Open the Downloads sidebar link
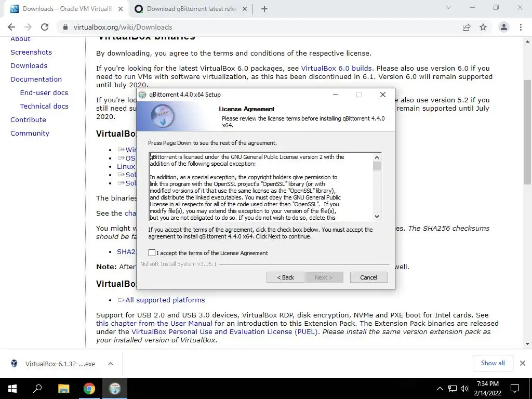 click(29, 66)
